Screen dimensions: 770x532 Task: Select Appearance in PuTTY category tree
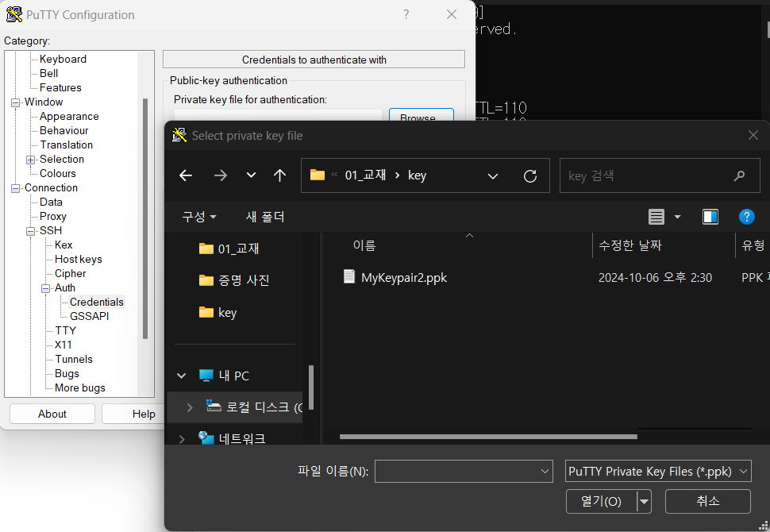pos(69,117)
